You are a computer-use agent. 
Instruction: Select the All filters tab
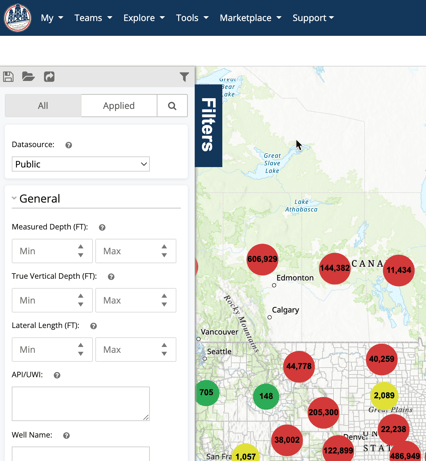(x=43, y=106)
